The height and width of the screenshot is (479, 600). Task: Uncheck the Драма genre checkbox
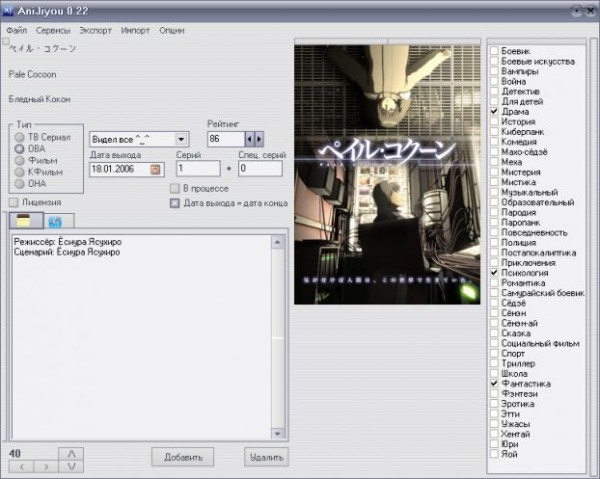pos(494,112)
